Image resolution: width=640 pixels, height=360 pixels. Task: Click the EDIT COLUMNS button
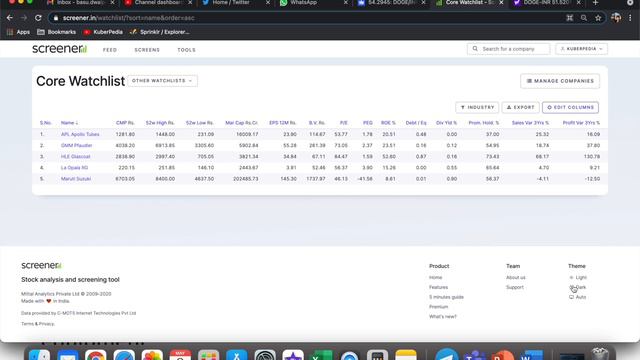click(570, 107)
